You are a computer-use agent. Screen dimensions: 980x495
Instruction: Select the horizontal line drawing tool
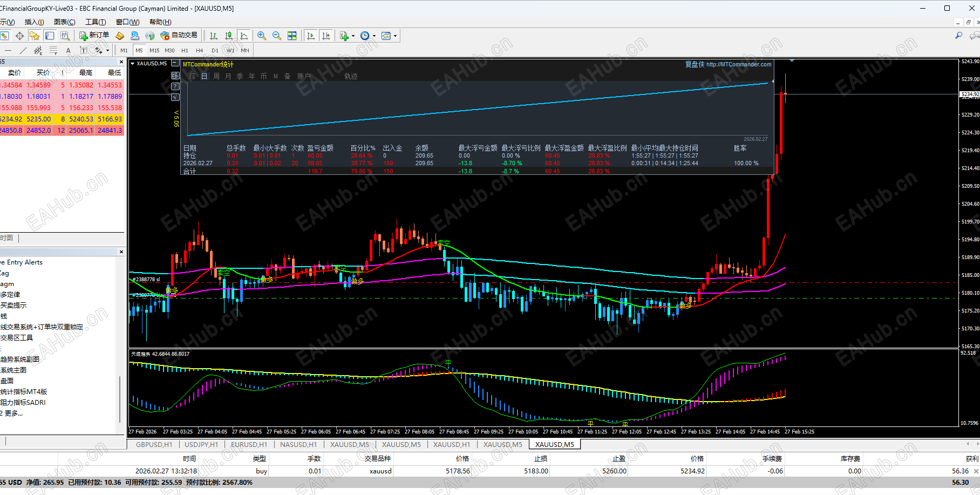point(8,50)
